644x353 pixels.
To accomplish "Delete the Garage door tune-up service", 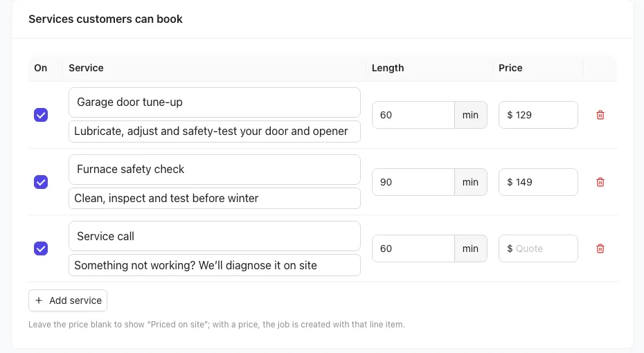I will 600,115.
